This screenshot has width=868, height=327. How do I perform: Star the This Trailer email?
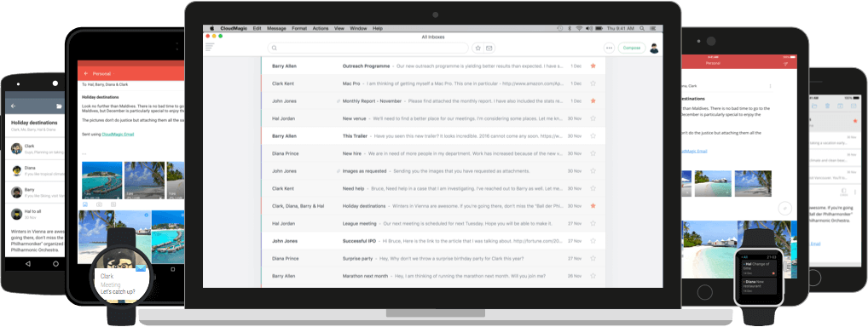pos(593,136)
